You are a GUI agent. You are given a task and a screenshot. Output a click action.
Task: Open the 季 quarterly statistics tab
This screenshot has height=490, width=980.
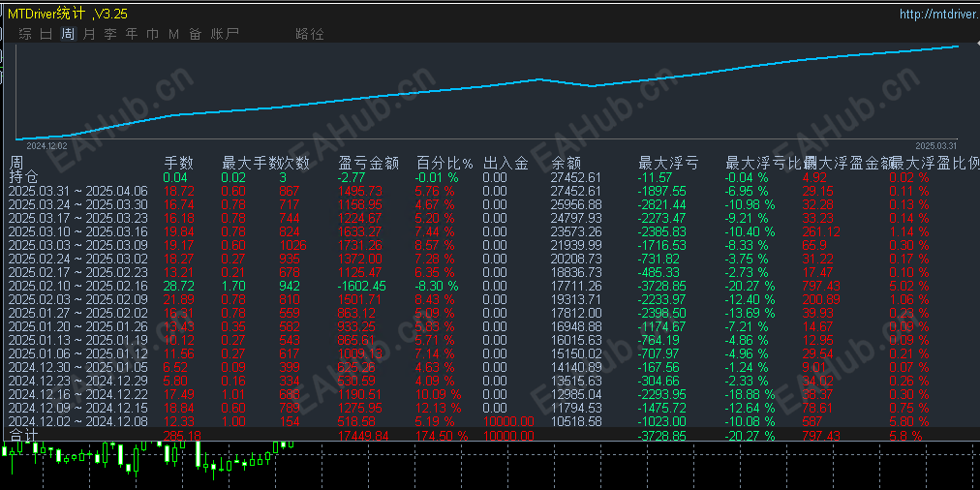110,34
